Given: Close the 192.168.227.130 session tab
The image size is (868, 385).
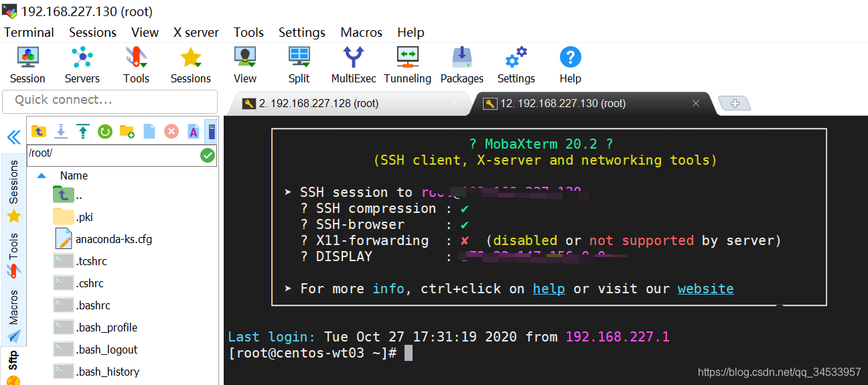Looking at the screenshot, I should [x=696, y=103].
